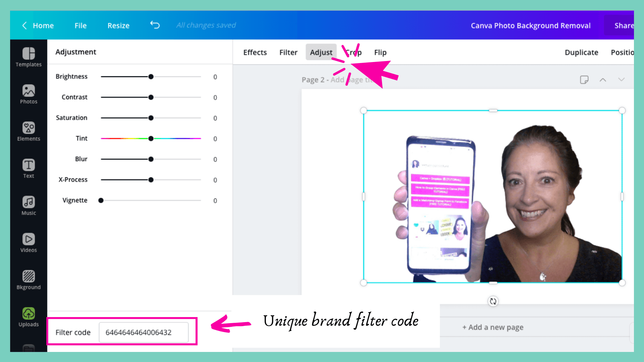Select the Flip tab option

pos(380,52)
